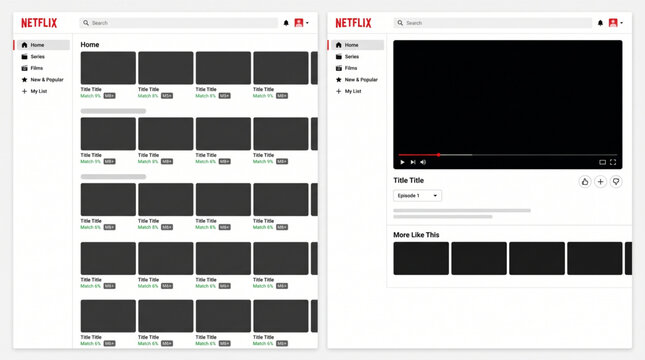
Task: Open profile dropdown arrow in left window
Action: tap(307, 23)
